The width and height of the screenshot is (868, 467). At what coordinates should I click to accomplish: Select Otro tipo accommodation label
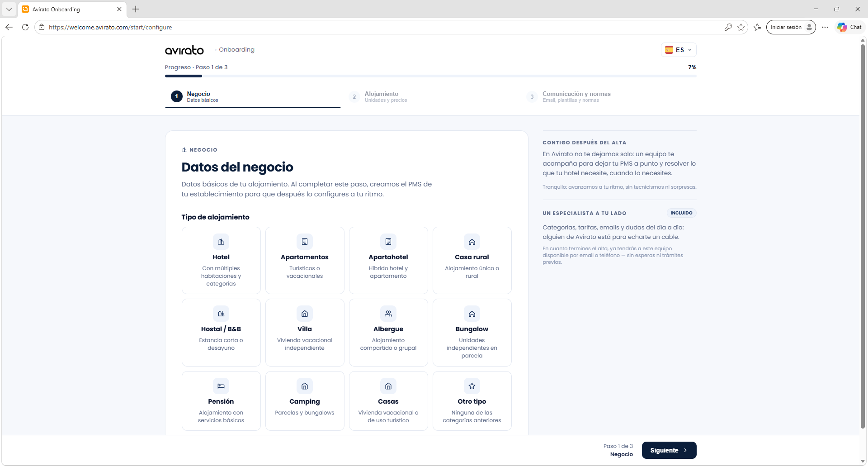[x=472, y=401]
